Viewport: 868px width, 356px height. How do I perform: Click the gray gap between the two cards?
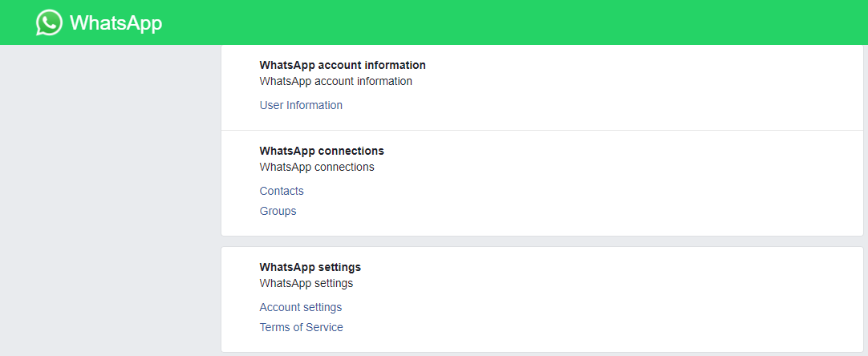coord(541,241)
